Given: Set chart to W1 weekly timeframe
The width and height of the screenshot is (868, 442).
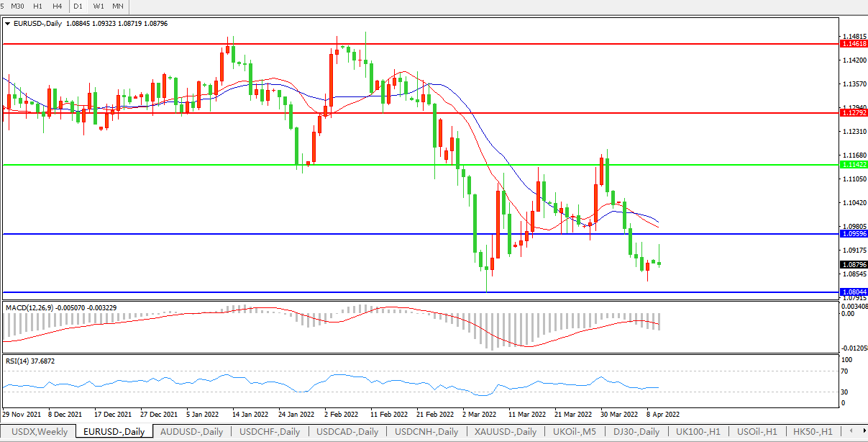Looking at the screenshot, I should click(99, 6).
